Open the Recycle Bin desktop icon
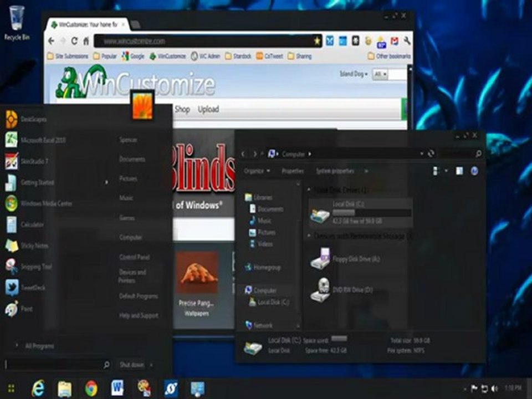The image size is (532, 399). (16, 23)
